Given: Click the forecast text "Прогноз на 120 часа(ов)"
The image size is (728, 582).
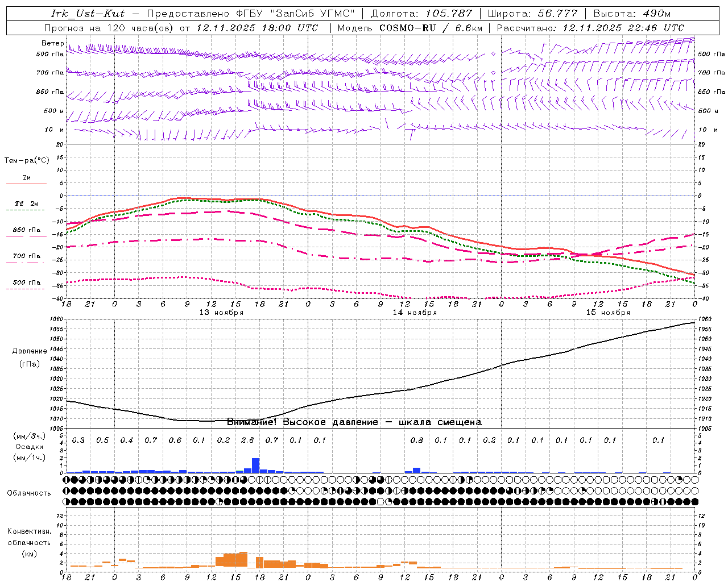Looking at the screenshot, I should pyautogui.click(x=110, y=28).
